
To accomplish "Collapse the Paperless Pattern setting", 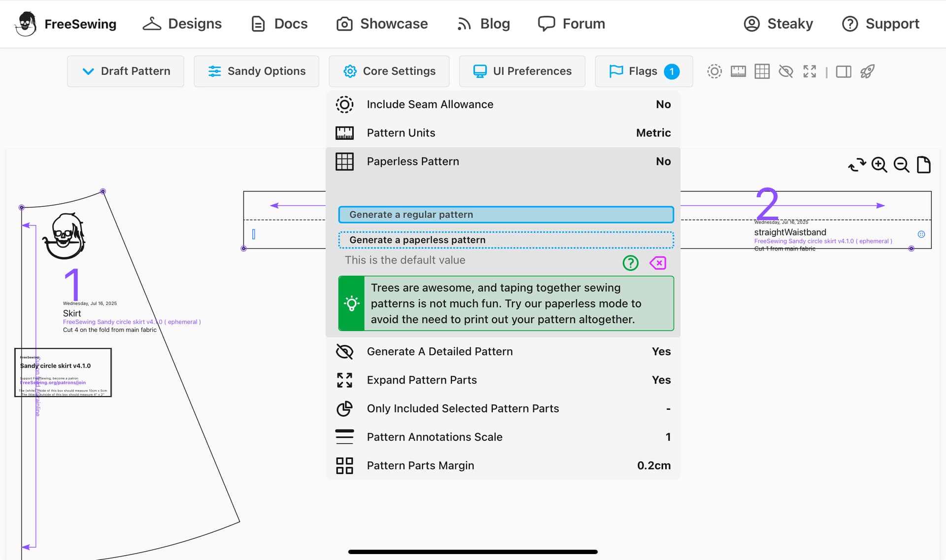I will [x=503, y=162].
